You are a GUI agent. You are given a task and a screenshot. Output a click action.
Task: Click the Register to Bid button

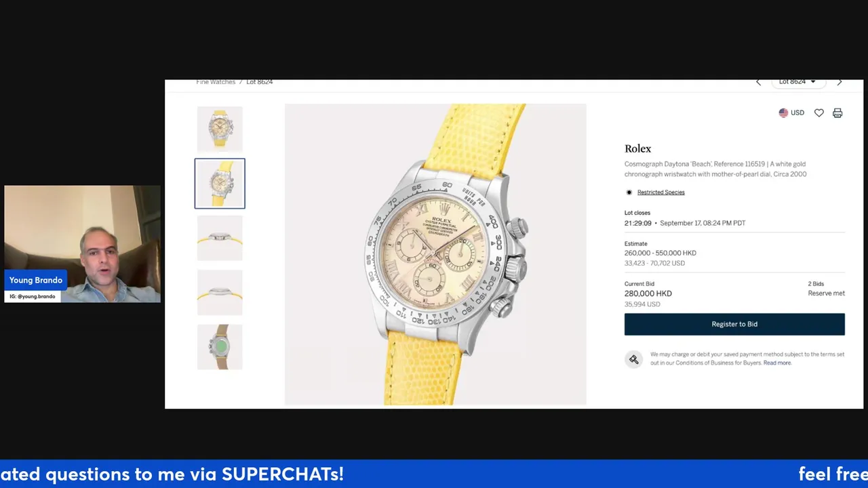[x=734, y=324]
